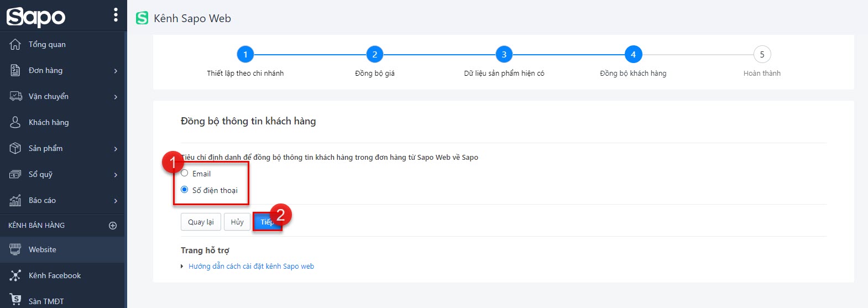Screen dimensions: 868x308
Task: Expand the Đơn hàng submenu arrow
Action: click(x=116, y=71)
